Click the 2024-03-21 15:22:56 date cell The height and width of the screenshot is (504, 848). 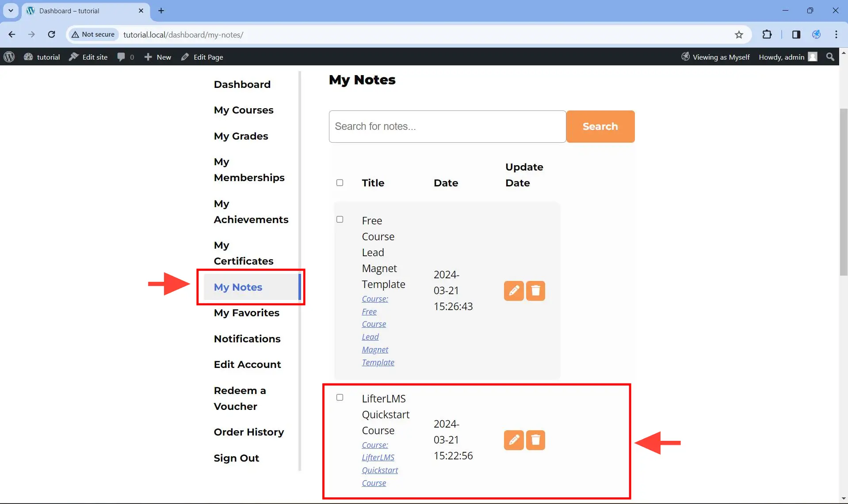point(453,440)
